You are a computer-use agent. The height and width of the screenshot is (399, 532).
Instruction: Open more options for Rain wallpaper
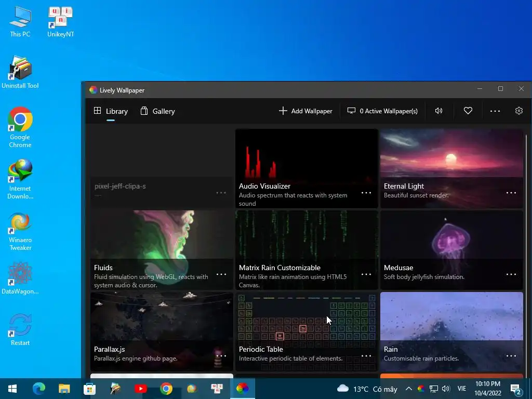click(x=511, y=355)
